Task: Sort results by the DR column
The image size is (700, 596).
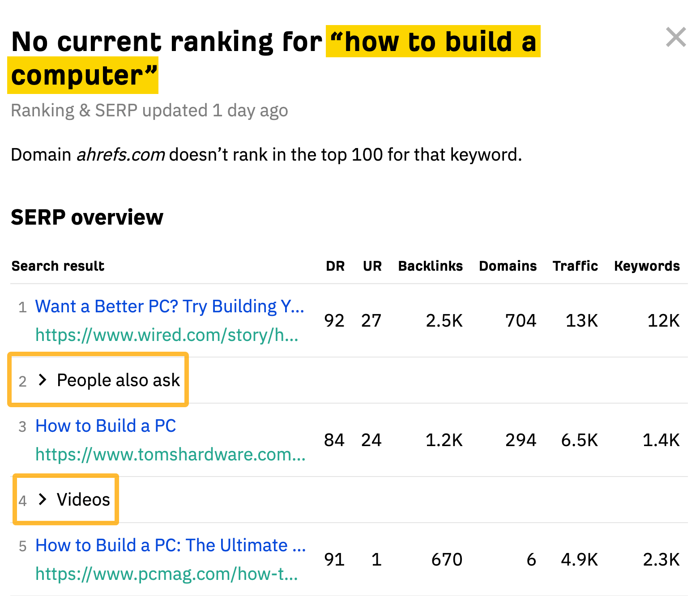Action: (x=335, y=266)
